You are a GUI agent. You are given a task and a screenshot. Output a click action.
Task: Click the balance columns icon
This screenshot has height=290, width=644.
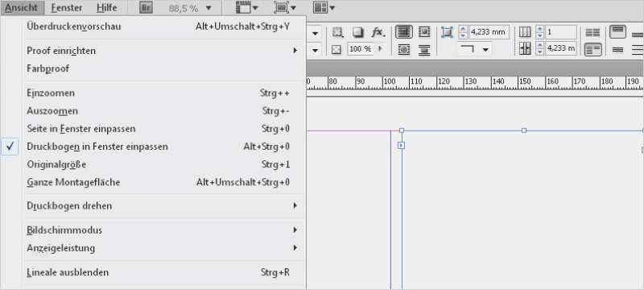point(592,32)
